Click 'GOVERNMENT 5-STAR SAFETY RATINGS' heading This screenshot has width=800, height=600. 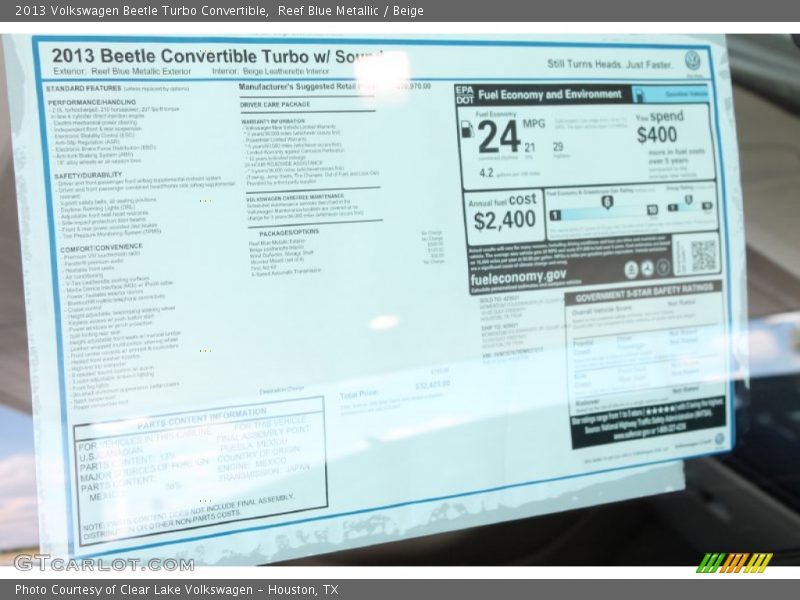[644, 292]
